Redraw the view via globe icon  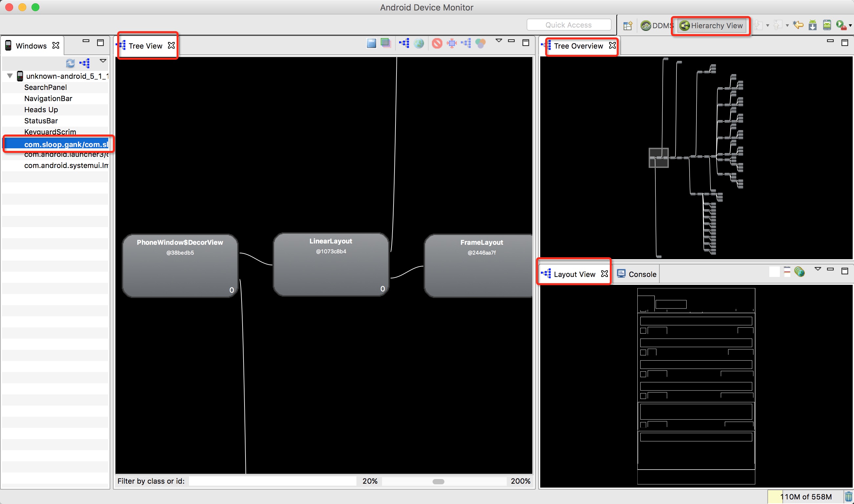tap(419, 43)
